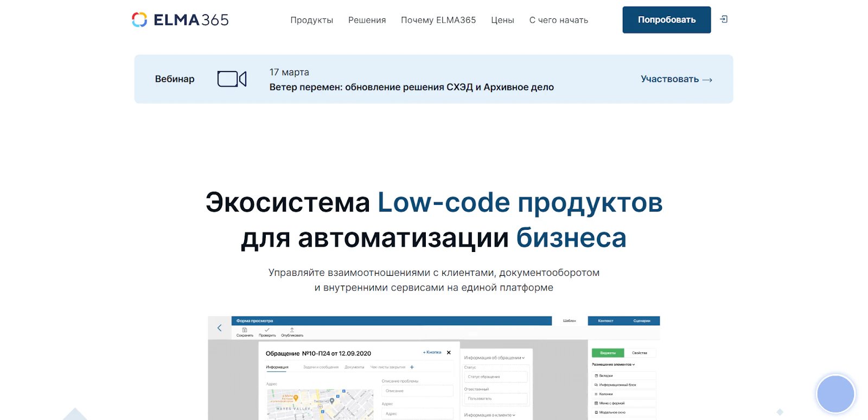Click the map thumbnail under Адрес
This screenshot has width=868, height=420.
point(320,404)
